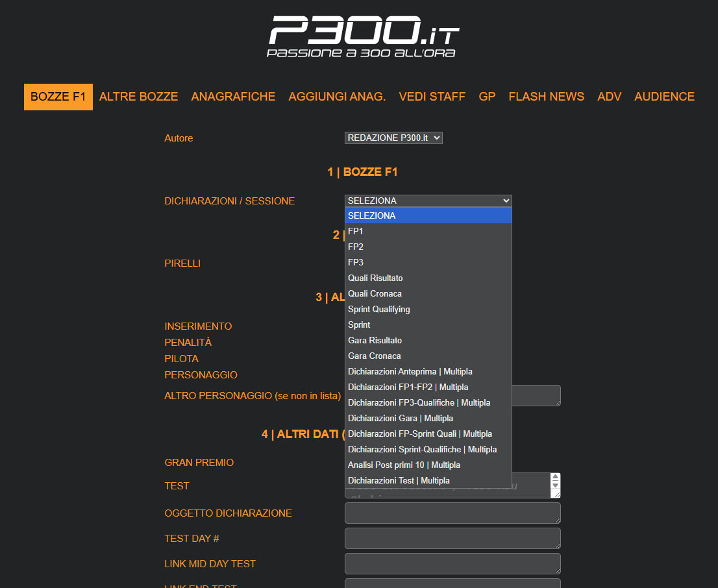Click the TEST textarea scrollbar down arrow
The image size is (718, 588).
(x=555, y=485)
